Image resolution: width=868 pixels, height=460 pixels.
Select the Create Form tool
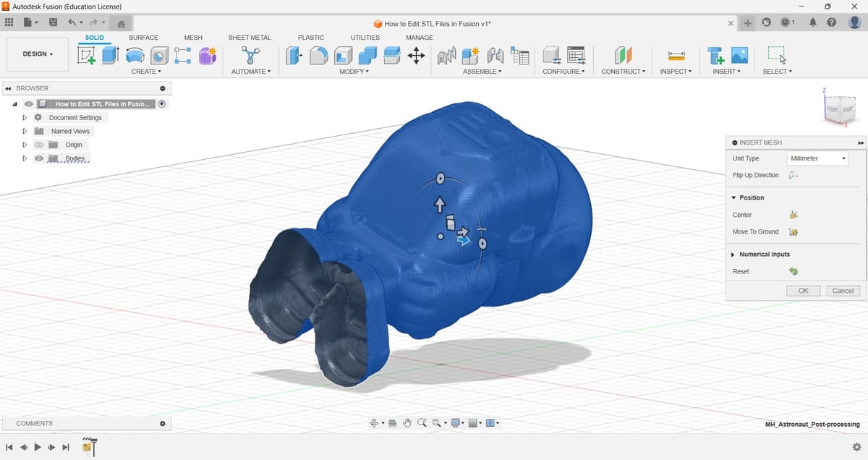(x=208, y=56)
